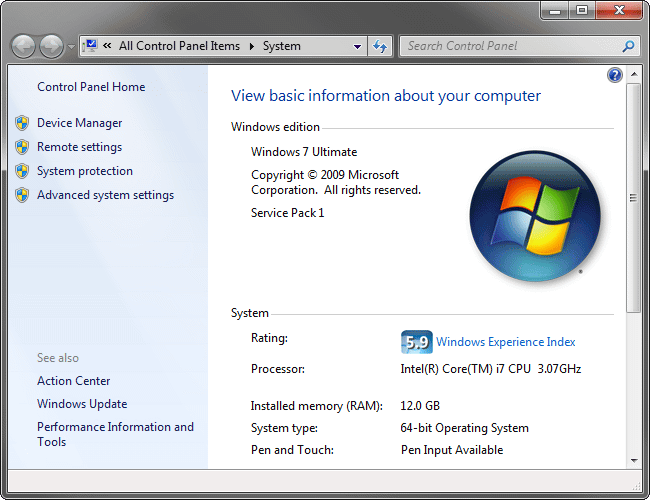The image size is (650, 500).
Task: Expand the breadcrumb chevron before All Control Panel Items
Action: (107, 46)
